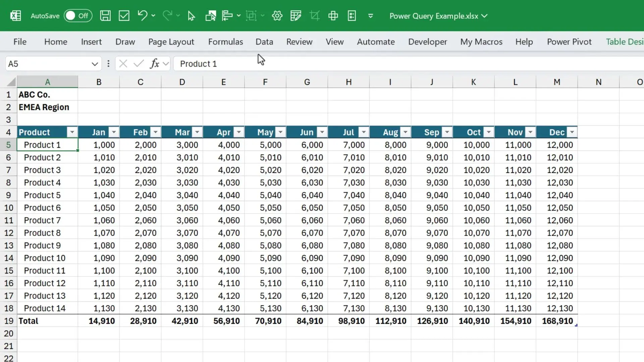Image resolution: width=644 pixels, height=362 pixels.
Task: Undo the last action
Action: (142, 15)
